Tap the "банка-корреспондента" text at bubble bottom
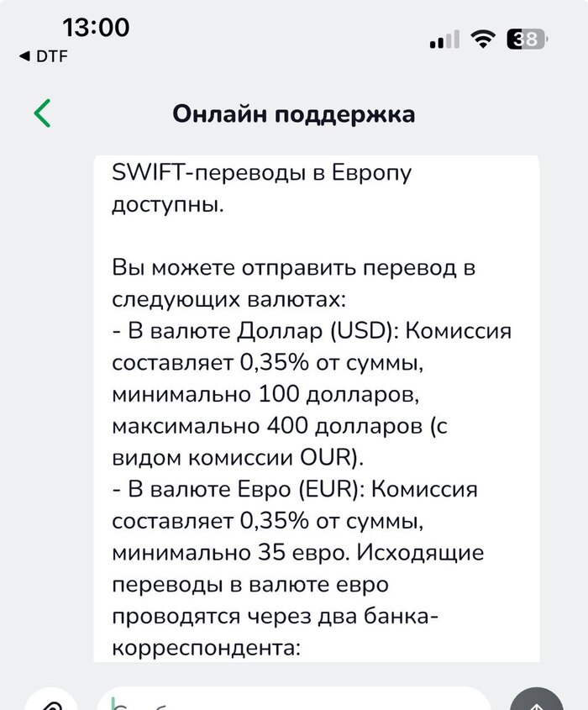588x710 pixels. tap(274, 632)
